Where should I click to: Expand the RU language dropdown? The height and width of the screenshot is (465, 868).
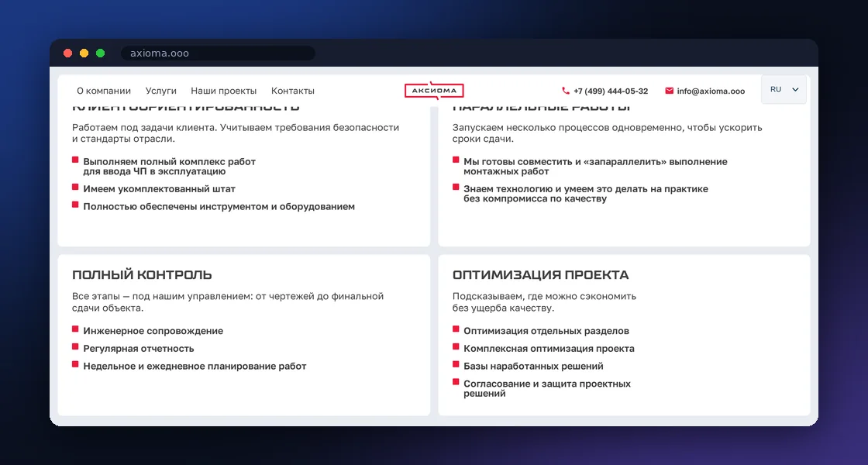784,90
